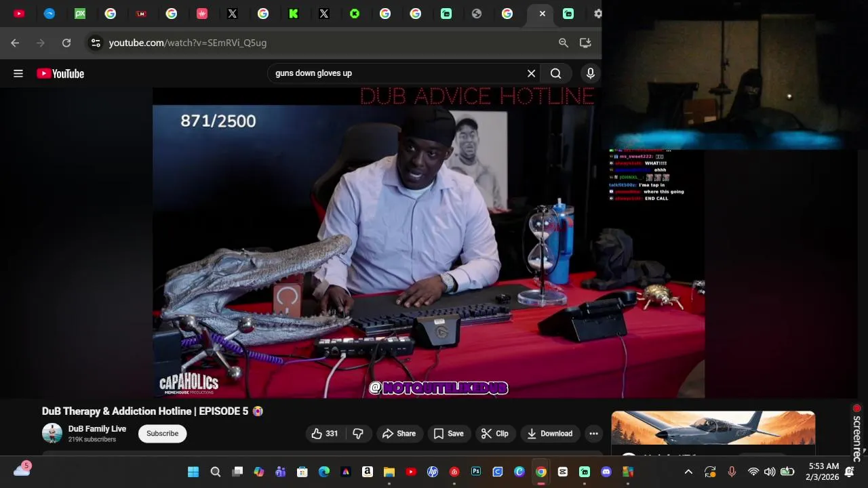Viewport: 868px width, 488px height.
Task: Open Microsoft Store from the taskbar
Action: [x=302, y=472]
